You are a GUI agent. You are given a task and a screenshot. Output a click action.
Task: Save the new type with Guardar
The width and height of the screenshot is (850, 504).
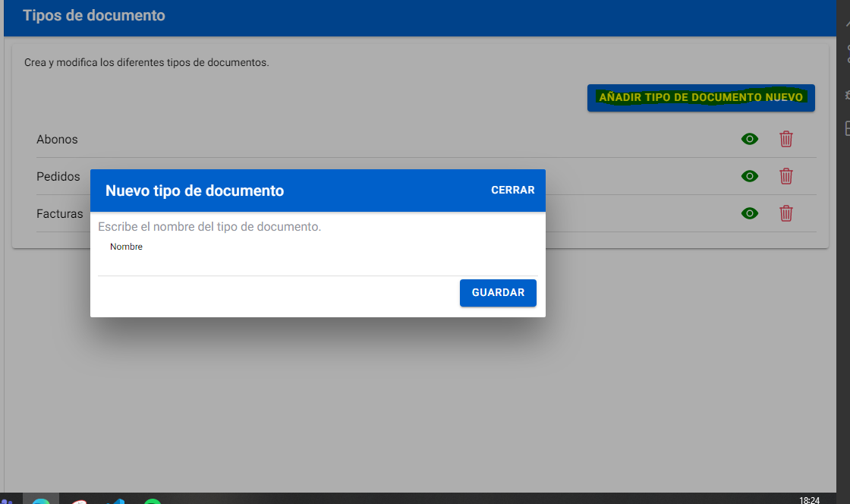tap(498, 293)
